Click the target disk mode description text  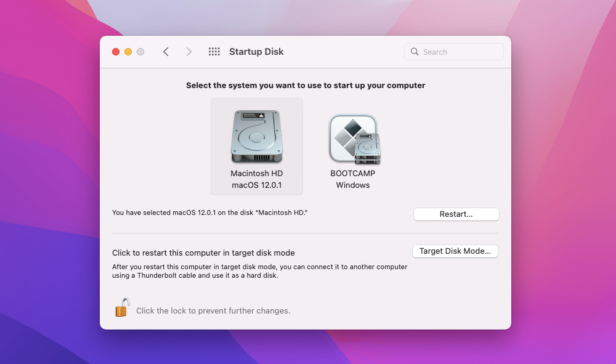[x=259, y=271]
